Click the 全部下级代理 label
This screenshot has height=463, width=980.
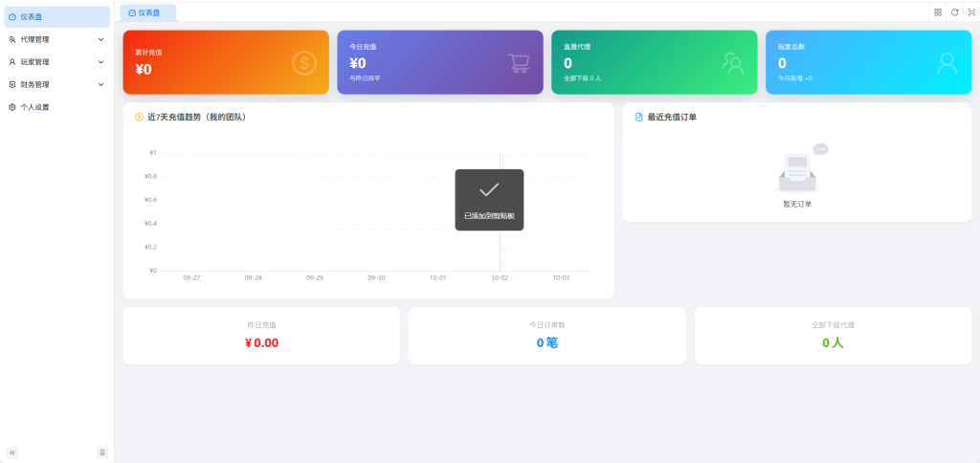[x=834, y=325]
